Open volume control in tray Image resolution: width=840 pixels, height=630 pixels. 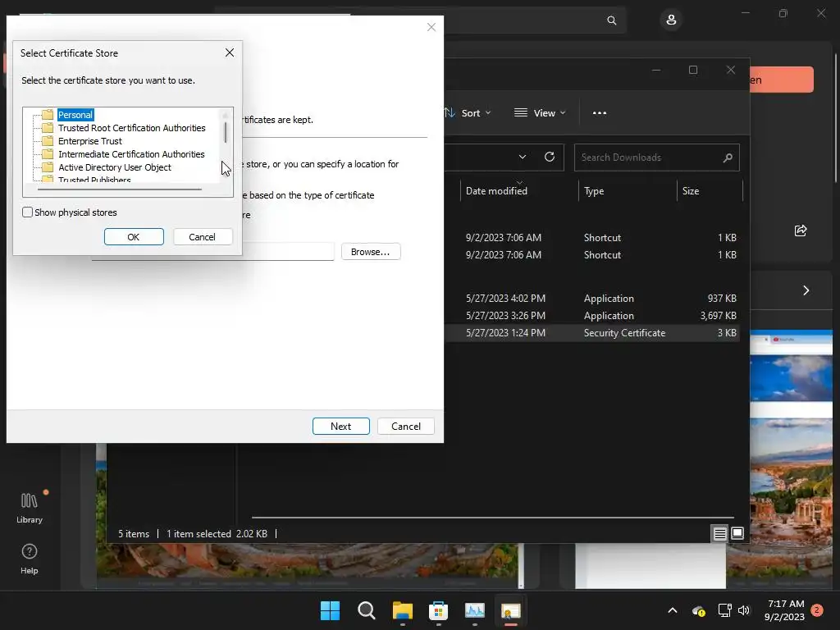pos(743,610)
